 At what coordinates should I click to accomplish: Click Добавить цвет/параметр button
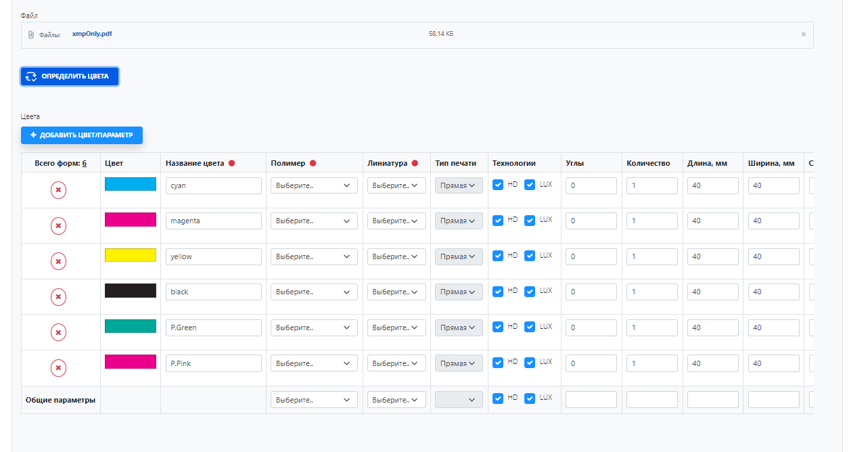(82, 135)
